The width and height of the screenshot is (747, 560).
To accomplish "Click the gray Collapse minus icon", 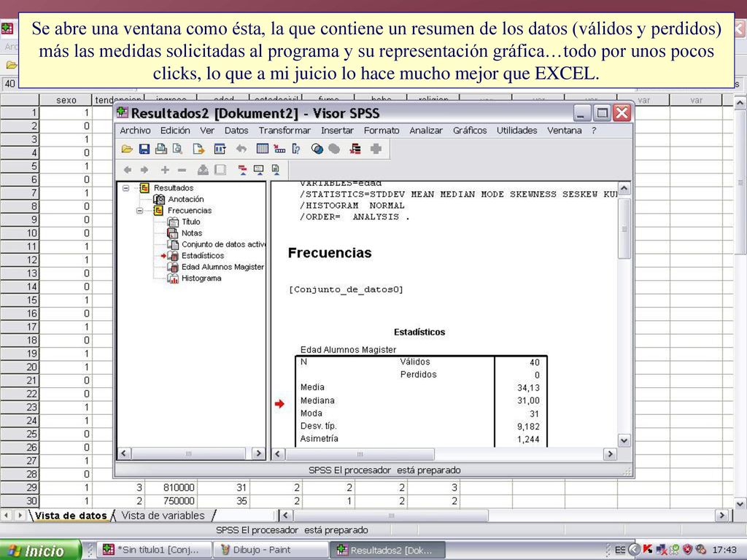I will click(x=182, y=169).
